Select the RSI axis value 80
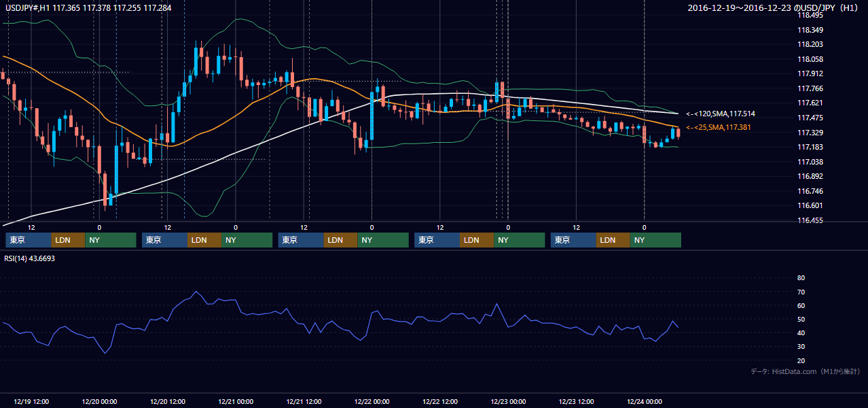Screen dimensions: 868x408 pos(801,278)
